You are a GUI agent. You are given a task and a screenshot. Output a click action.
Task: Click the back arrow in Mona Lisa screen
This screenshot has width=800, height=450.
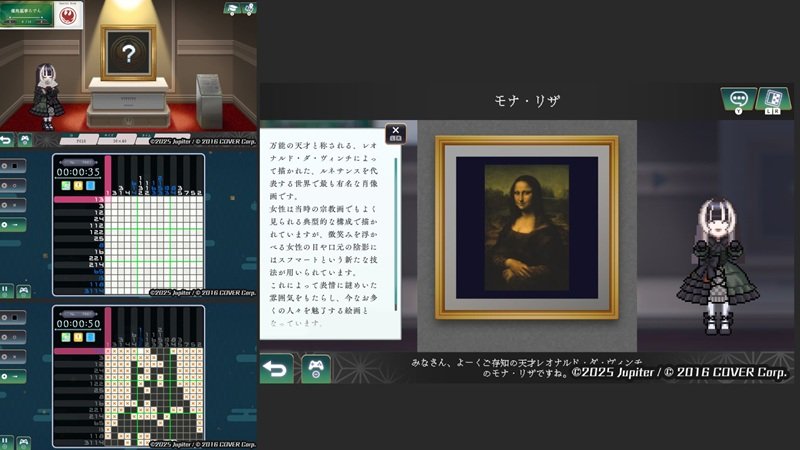277,368
